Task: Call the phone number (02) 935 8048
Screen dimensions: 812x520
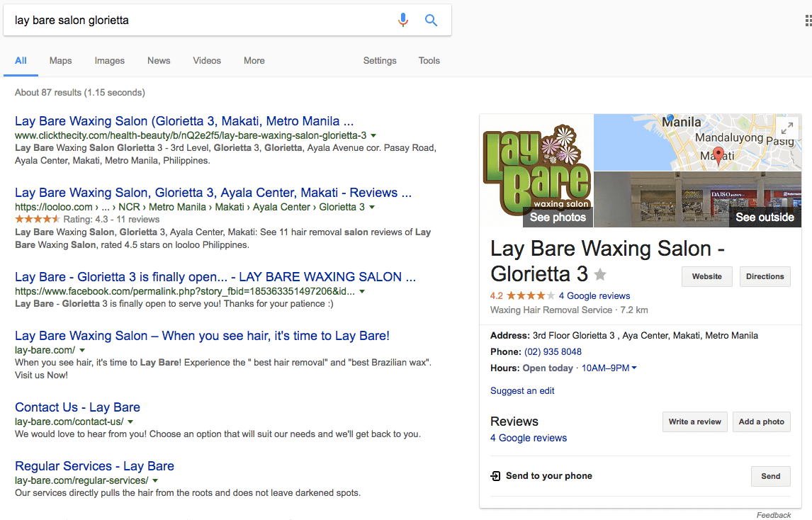Action: coord(553,351)
